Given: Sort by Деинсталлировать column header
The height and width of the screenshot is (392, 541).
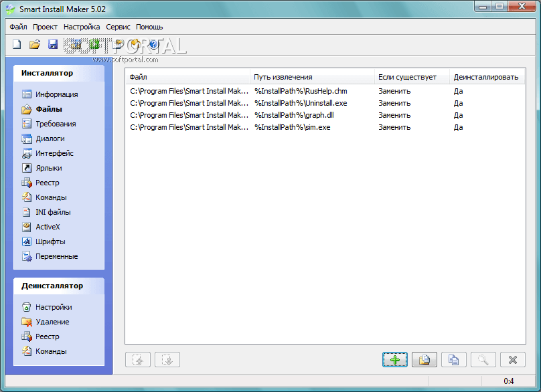Looking at the screenshot, I should 487,77.
